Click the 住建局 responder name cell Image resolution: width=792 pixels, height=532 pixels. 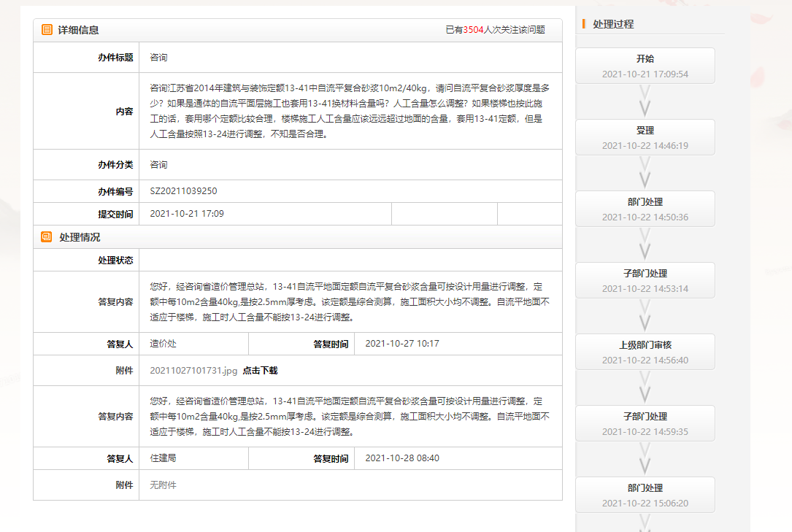pyautogui.click(x=163, y=458)
